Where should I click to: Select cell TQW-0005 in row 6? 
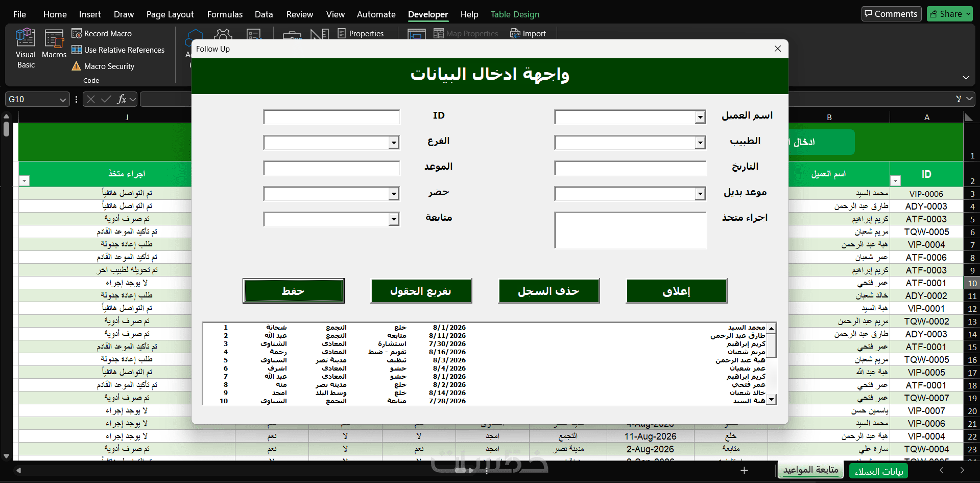click(926, 232)
